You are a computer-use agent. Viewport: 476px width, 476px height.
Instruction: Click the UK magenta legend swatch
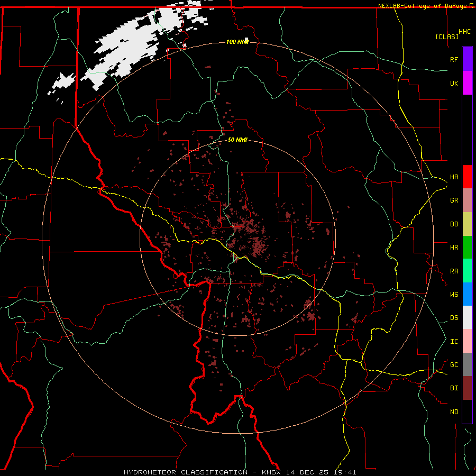point(467,83)
